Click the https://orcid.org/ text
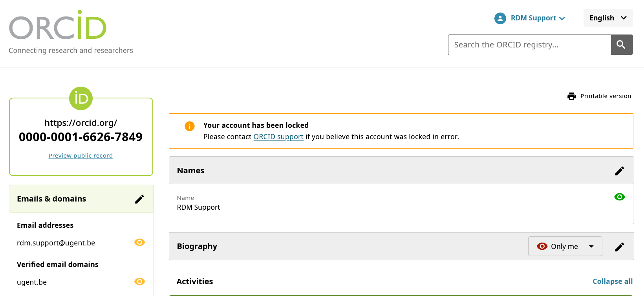 tap(80, 123)
